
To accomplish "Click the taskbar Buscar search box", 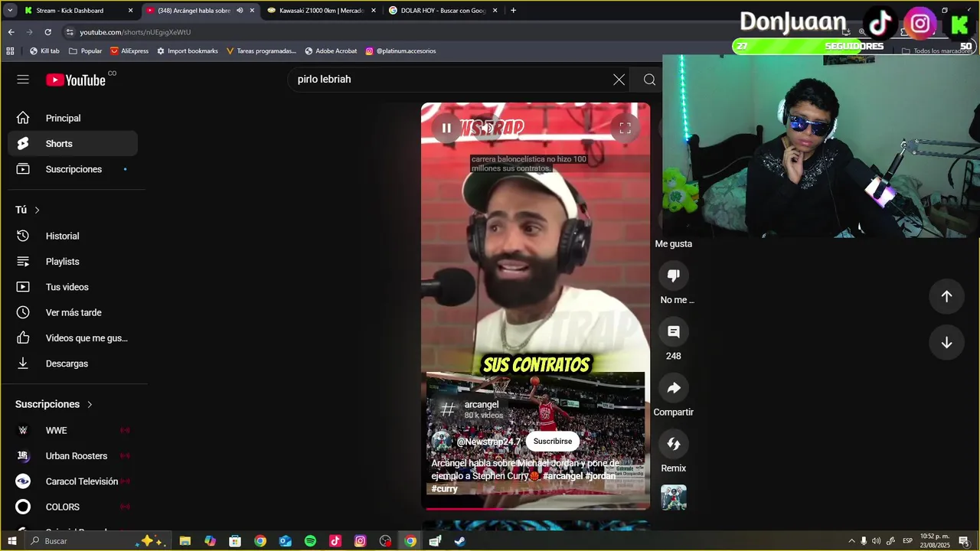I will (98, 541).
